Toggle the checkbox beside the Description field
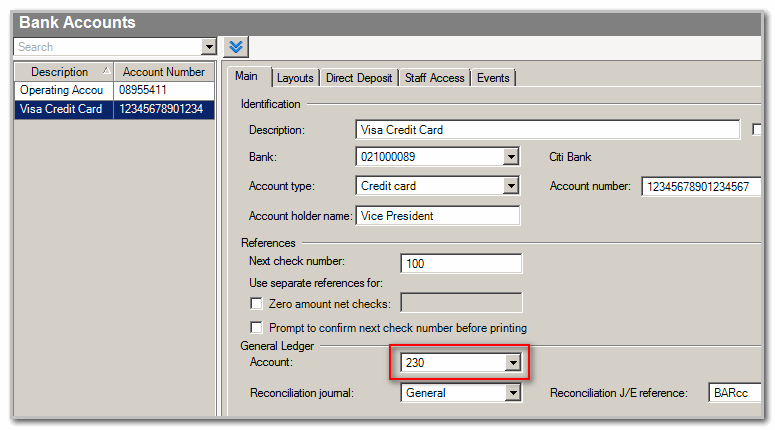The height and width of the screenshot is (430, 775). [757, 129]
